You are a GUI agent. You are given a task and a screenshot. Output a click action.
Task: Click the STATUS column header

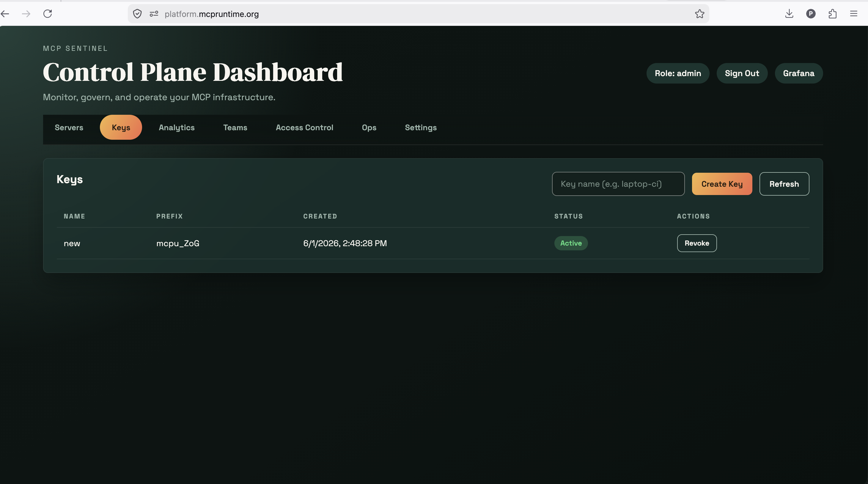click(568, 216)
